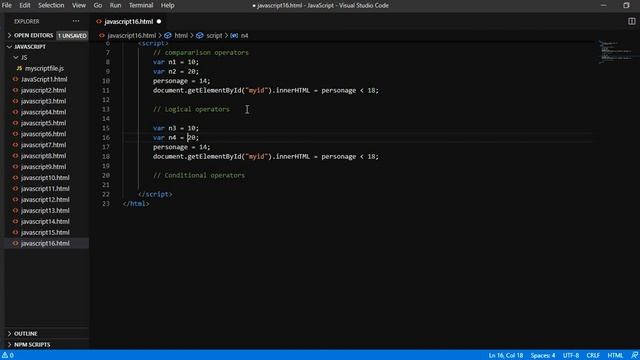Open the Selection menu

51,5
